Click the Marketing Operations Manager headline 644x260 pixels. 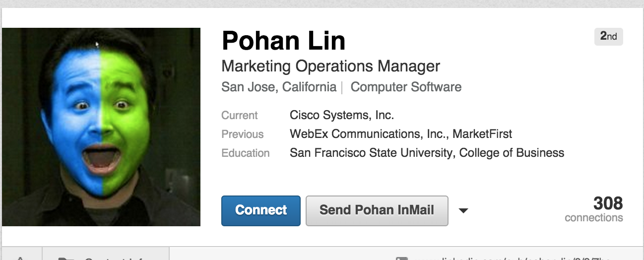[x=331, y=66]
